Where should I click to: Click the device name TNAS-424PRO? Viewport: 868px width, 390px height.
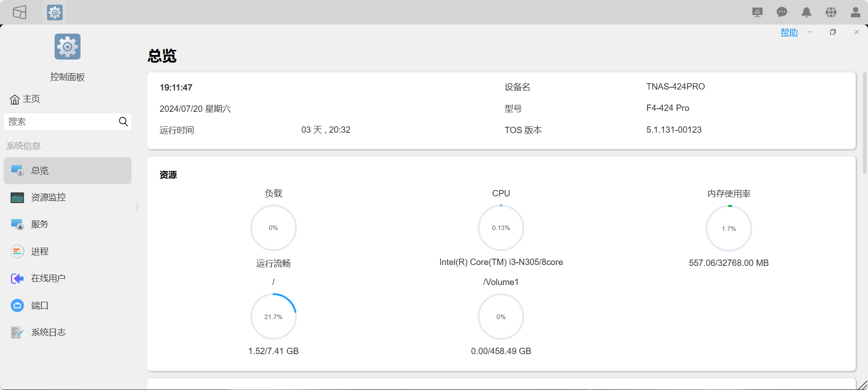click(x=676, y=86)
